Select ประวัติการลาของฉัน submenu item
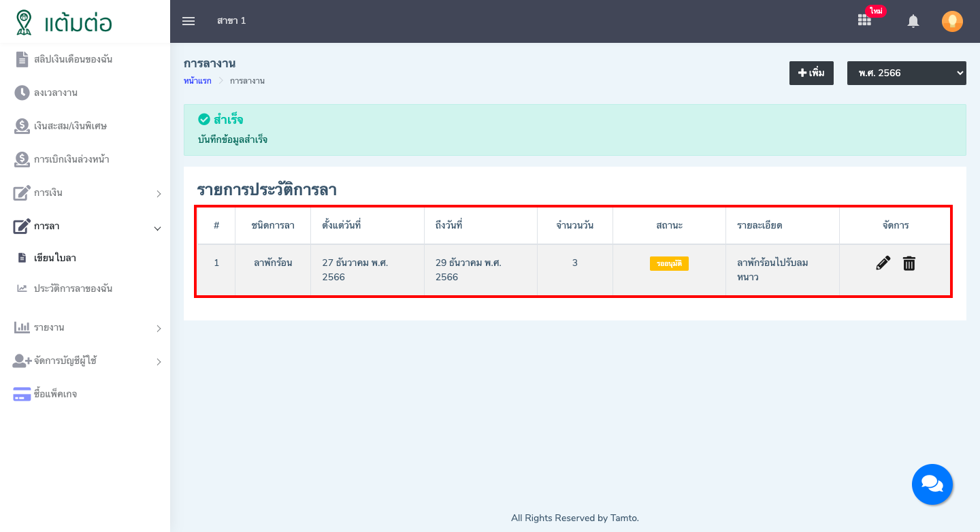 [73, 288]
